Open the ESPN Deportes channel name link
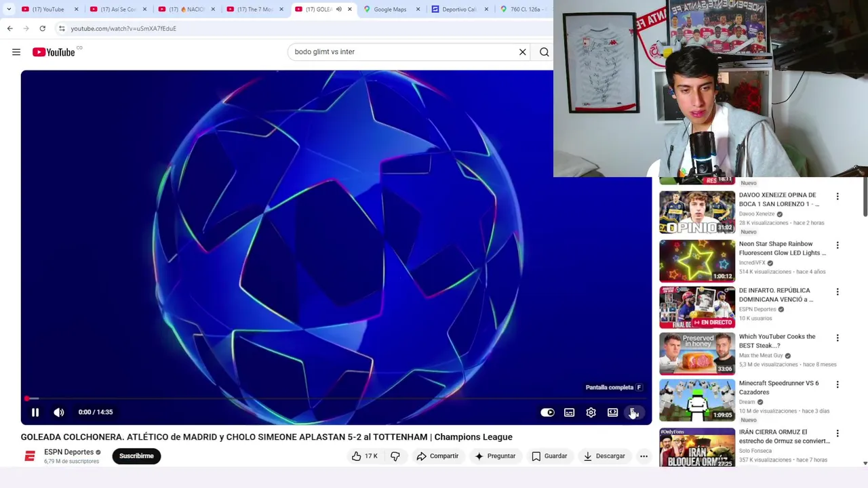 click(68, 452)
